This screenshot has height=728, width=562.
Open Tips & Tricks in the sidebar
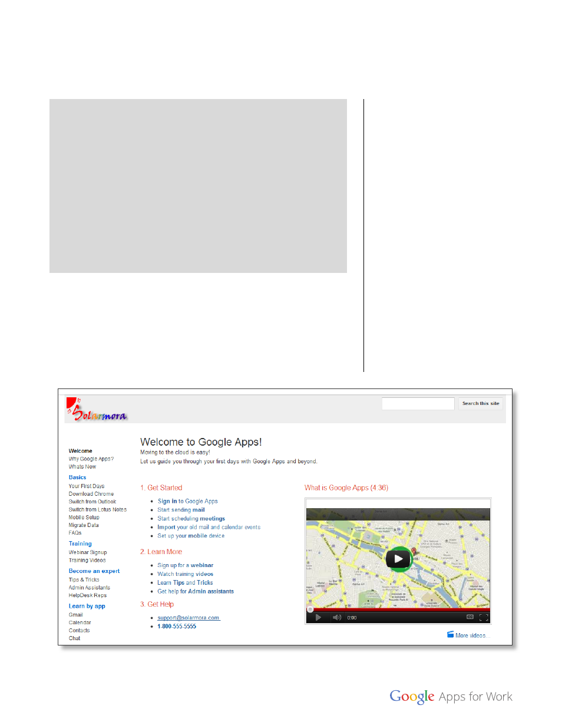pyautogui.click(x=84, y=579)
